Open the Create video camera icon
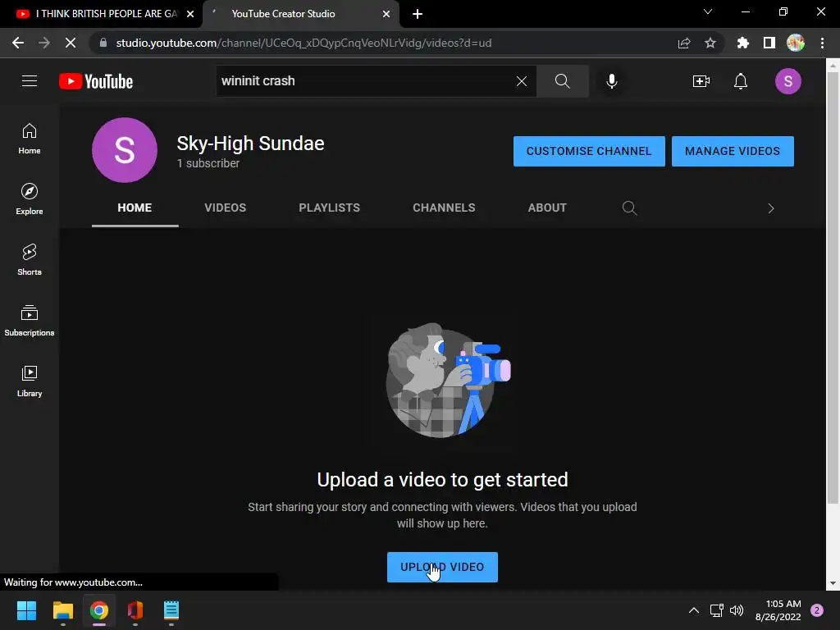 pyautogui.click(x=701, y=81)
